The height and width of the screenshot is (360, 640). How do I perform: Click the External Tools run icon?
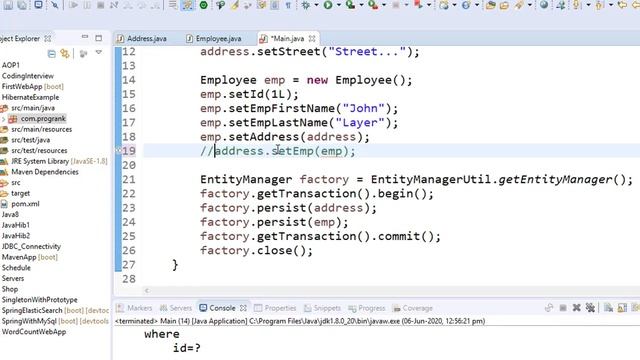pos(373,5)
